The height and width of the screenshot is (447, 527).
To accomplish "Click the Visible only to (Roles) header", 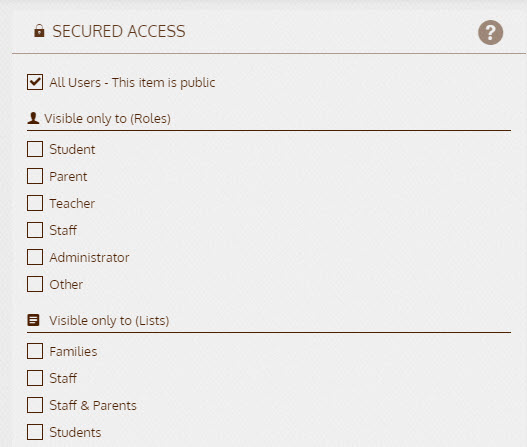I will click(x=108, y=119).
